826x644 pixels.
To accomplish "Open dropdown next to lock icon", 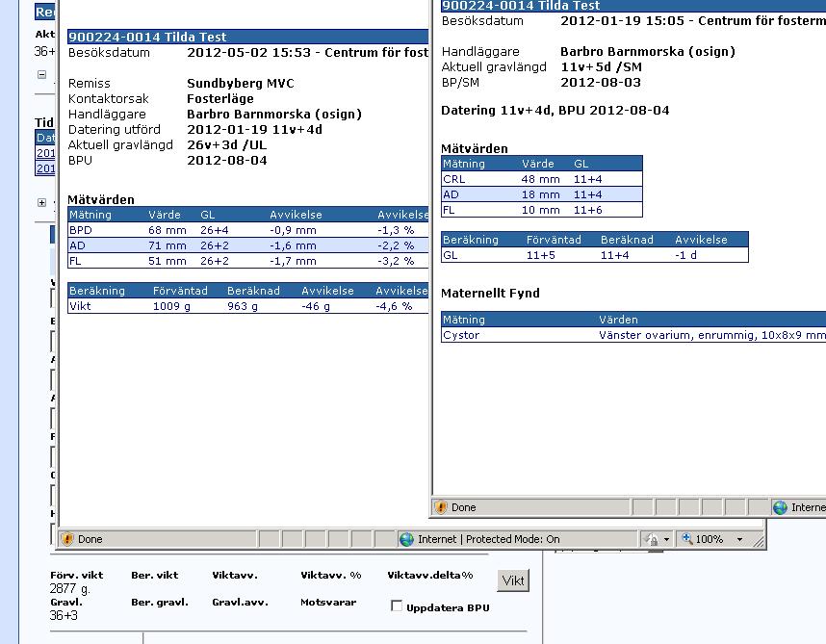I will point(666,539).
